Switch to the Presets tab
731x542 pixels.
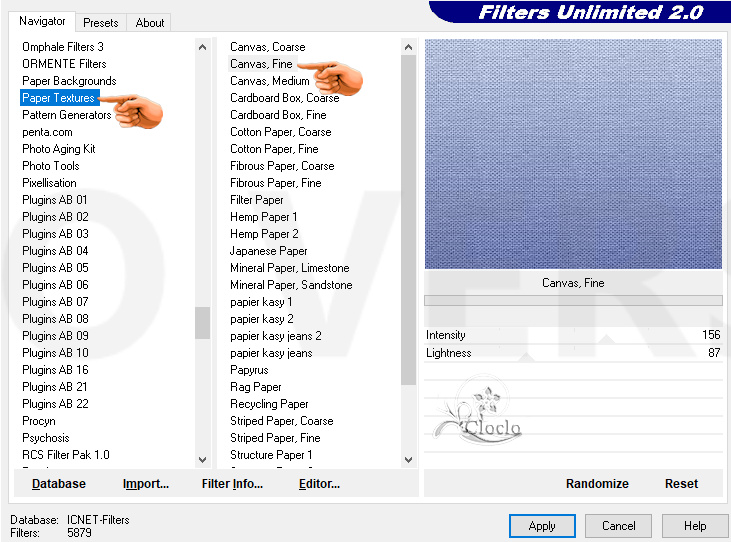(x=101, y=22)
